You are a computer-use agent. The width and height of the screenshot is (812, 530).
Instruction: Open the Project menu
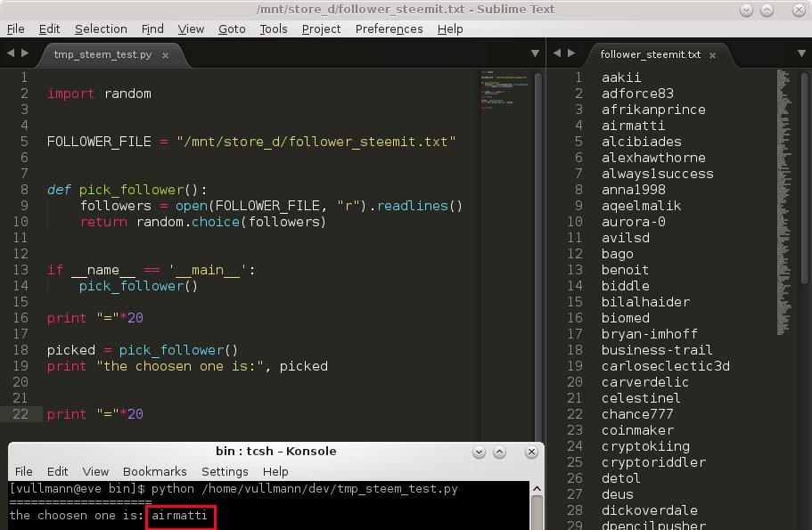321,29
